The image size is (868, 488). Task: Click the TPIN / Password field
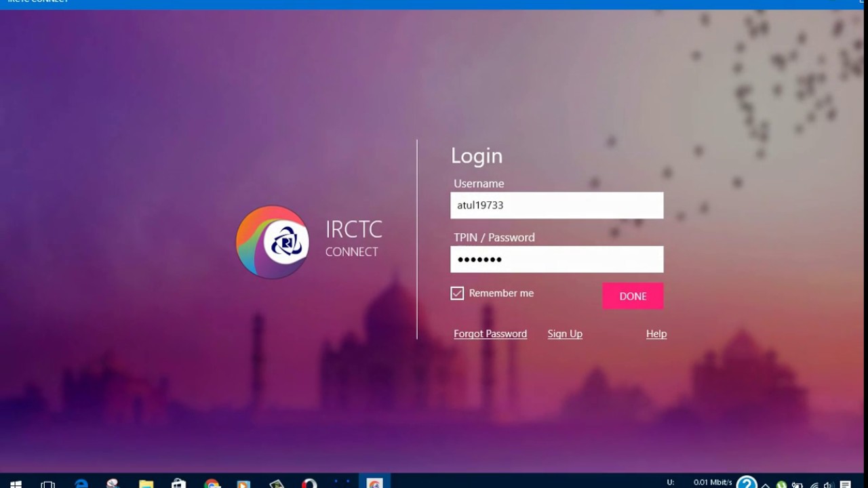tap(557, 260)
